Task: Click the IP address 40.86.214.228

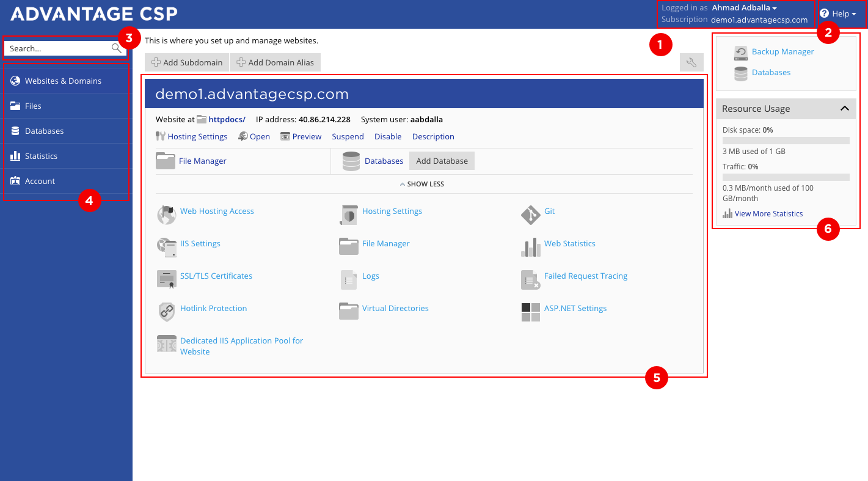Action: [x=324, y=119]
